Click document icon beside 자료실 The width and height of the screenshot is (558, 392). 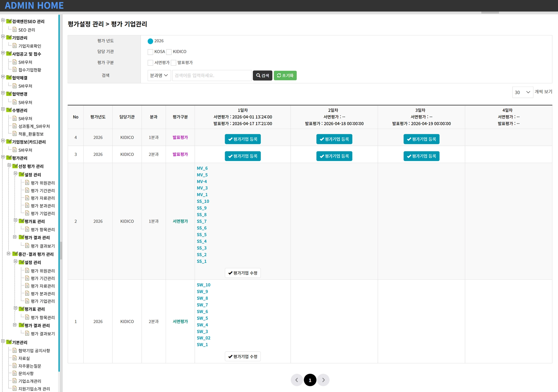15,358
